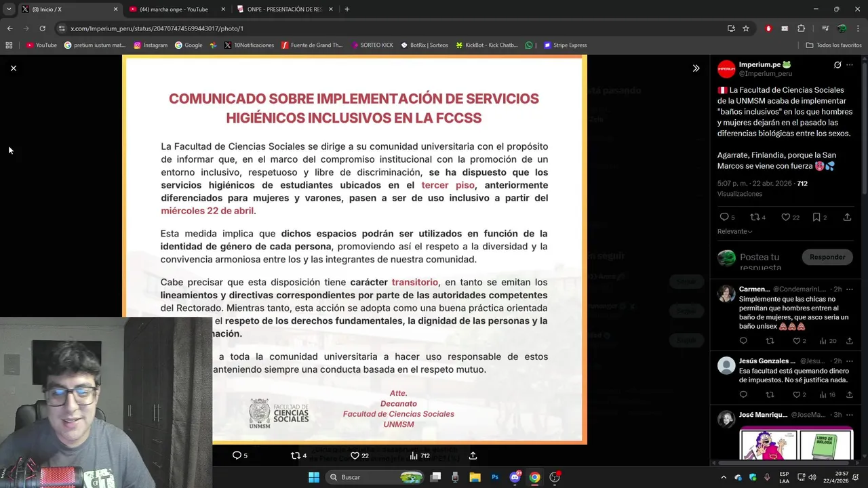This screenshot has height=488, width=868.
Task: Open the SORTEO KICK bookmark
Action: point(372,45)
